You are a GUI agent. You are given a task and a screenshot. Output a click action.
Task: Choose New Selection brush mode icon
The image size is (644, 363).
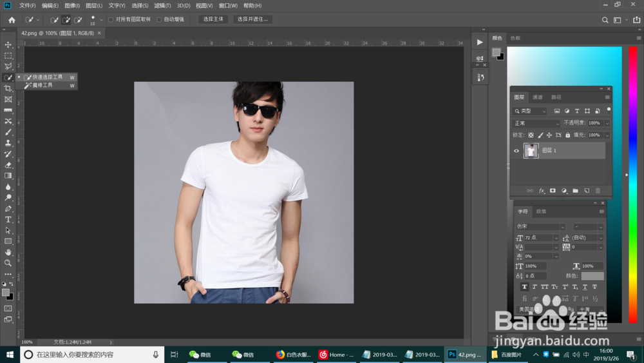[54, 20]
